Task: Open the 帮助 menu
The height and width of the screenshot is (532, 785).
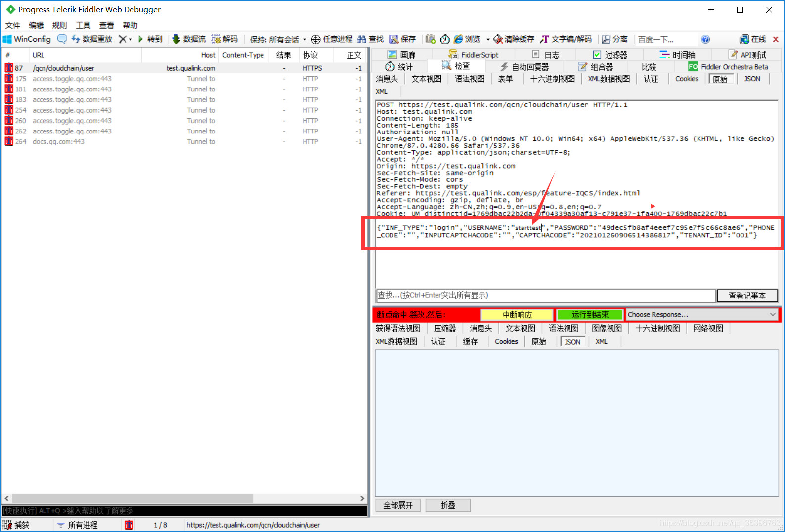Action: (x=130, y=25)
